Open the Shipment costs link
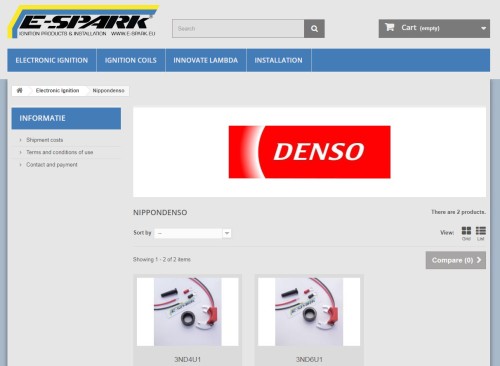This screenshot has height=366, width=500. click(x=45, y=140)
